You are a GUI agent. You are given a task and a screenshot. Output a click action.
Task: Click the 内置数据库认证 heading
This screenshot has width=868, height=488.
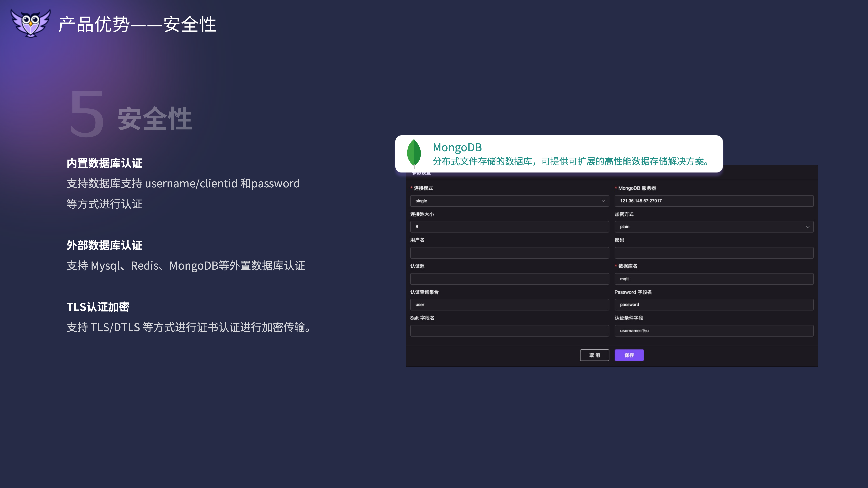(104, 163)
